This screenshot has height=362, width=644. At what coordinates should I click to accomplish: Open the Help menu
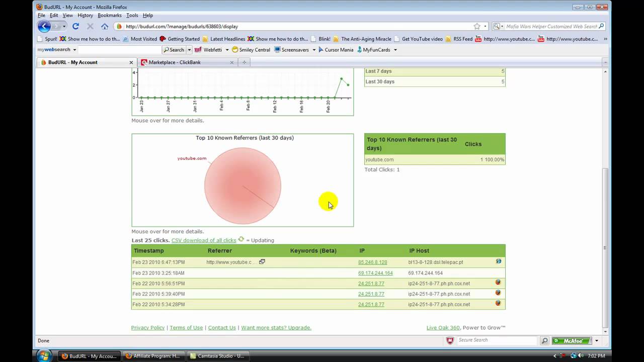148,16
